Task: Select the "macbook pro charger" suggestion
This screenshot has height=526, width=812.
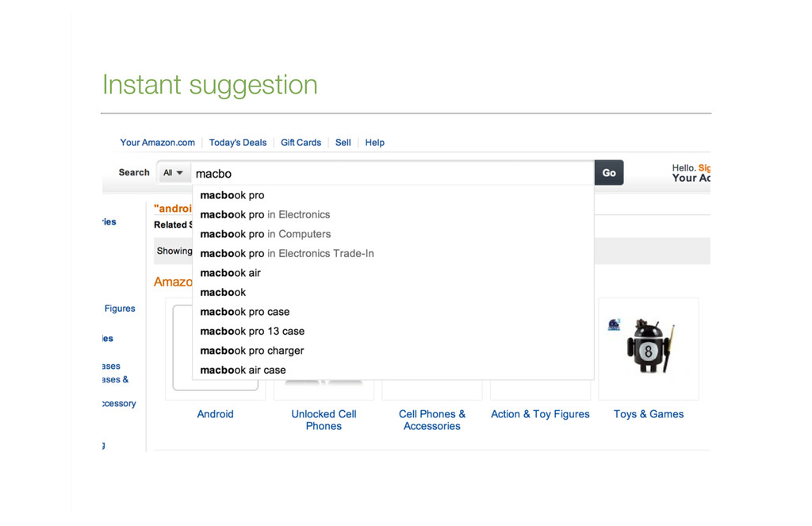Action: (x=393, y=351)
